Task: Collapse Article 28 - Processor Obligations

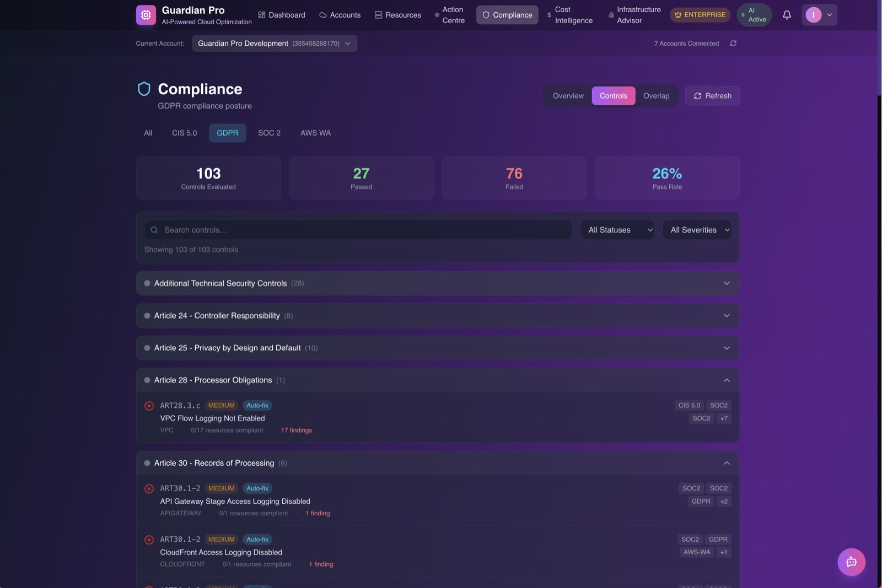Action: click(x=438, y=380)
